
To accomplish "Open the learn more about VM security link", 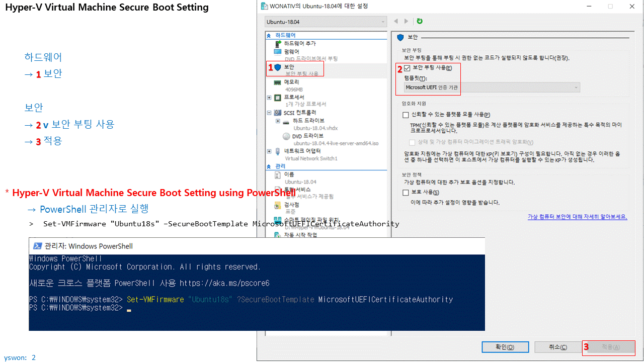I will 578,217.
